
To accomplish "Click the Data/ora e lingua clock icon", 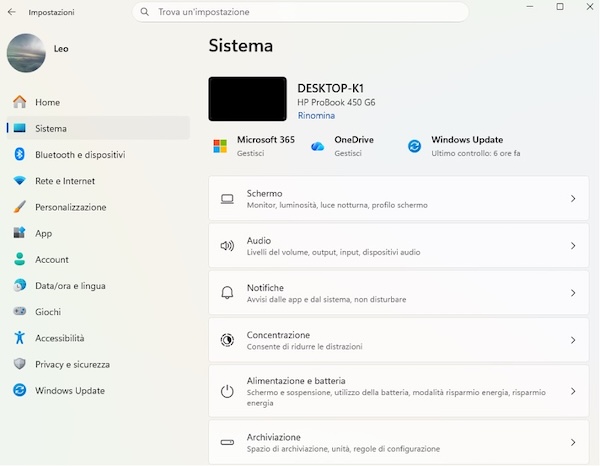I will pyautogui.click(x=20, y=285).
